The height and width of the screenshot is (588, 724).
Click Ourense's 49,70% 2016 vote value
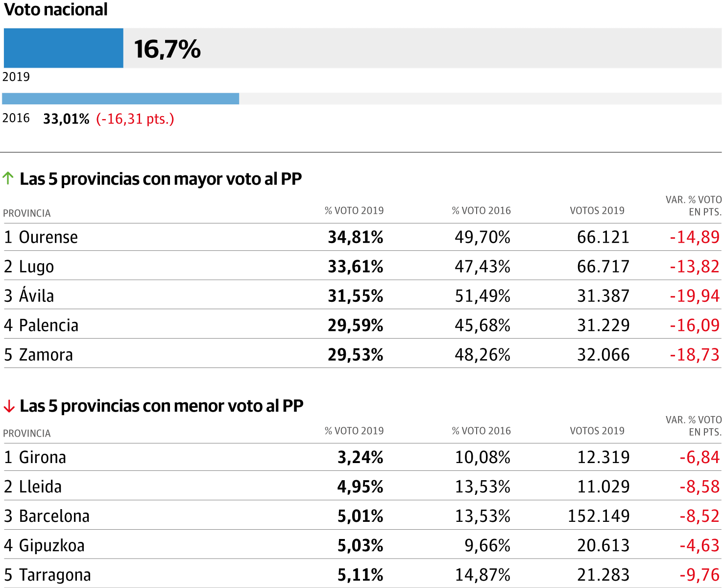coord(482,237)
